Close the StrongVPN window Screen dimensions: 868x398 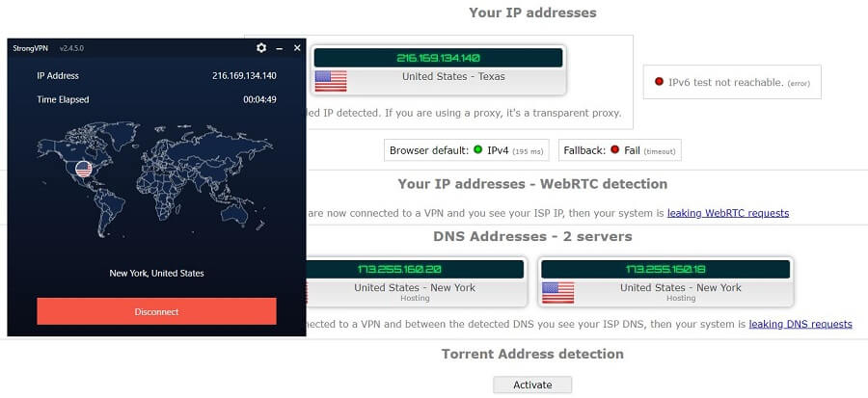coord(297,48)
